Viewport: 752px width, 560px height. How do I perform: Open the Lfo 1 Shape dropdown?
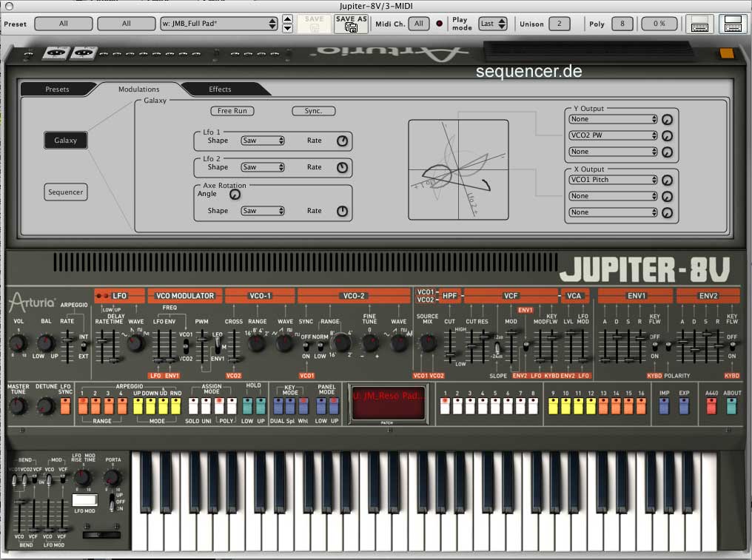263,141
